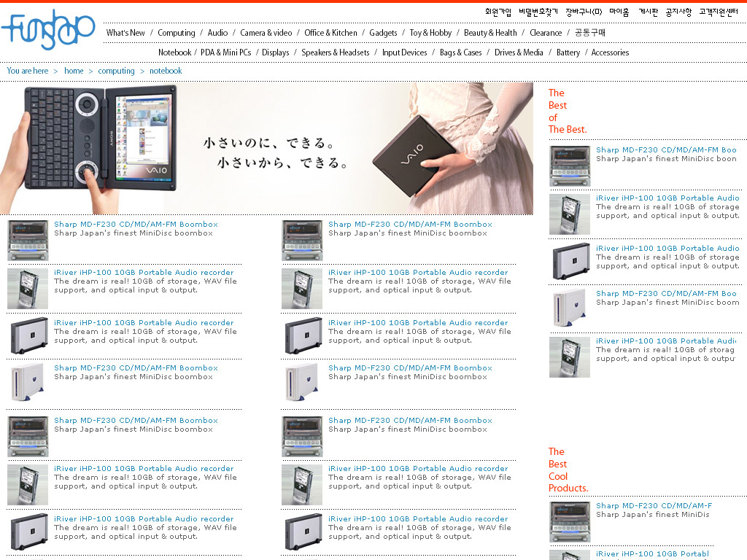The image size is (747, 560).
Task: Open Sharp MD-F230 link under The Best Cool Products
Action: [654, 506]
